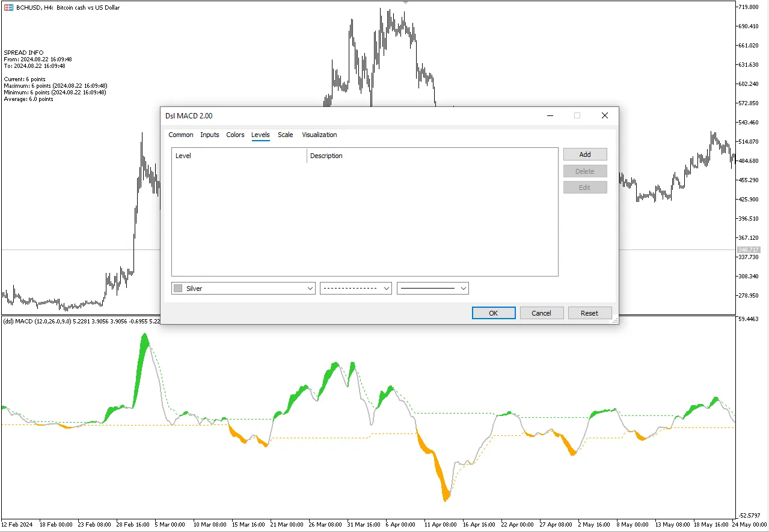
Task: Click the Cancel button
Action: 541,313
